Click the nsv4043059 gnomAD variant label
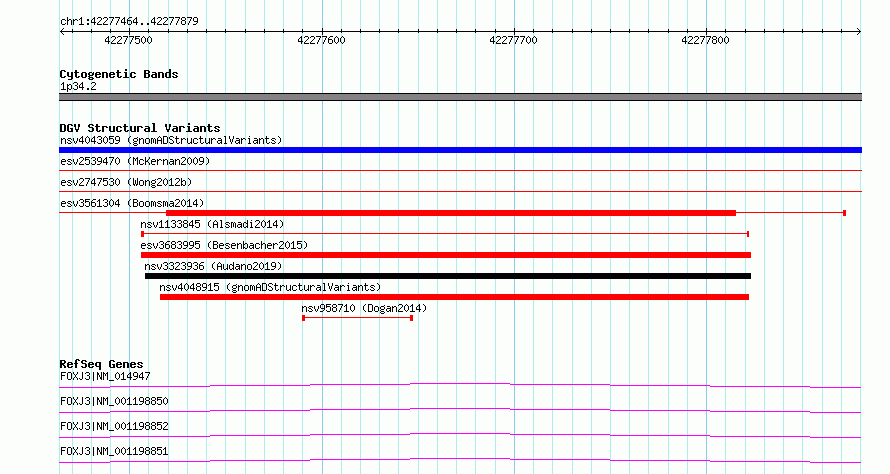 (x=171, y=140)
